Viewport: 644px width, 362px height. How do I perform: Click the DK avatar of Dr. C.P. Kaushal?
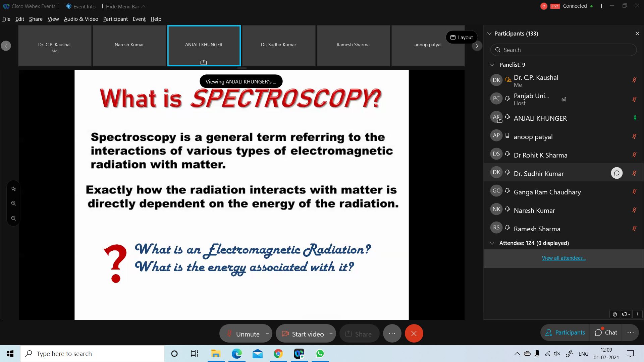click(x=496, y=80)
